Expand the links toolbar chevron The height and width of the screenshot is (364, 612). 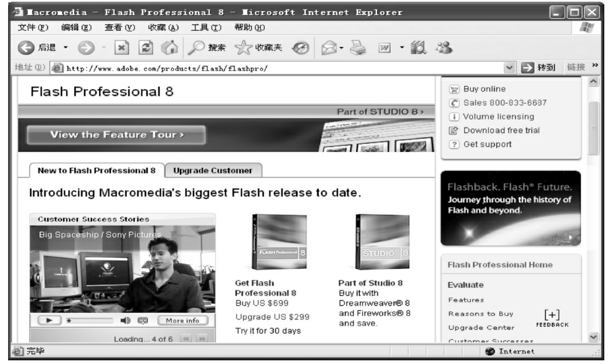click(x=595, y=65)
